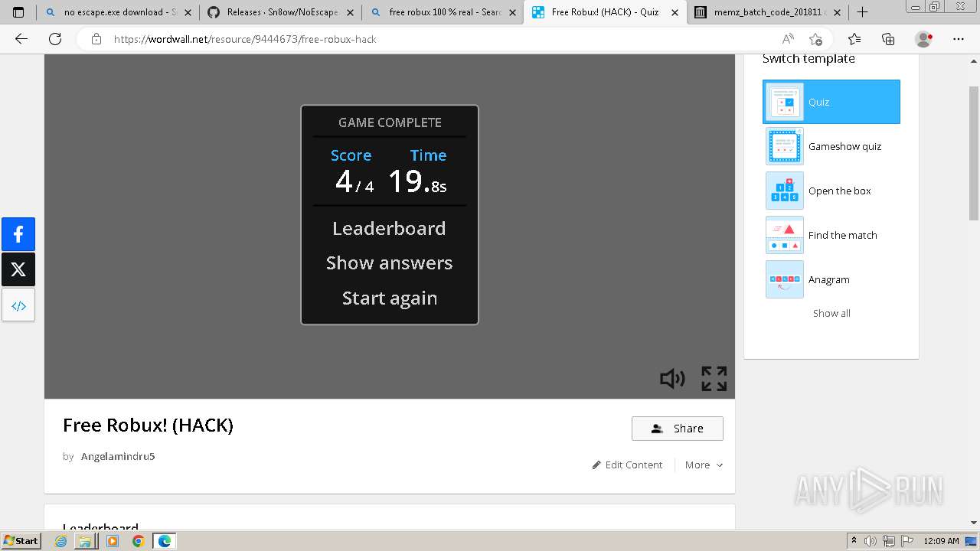Image resolution: width=980 pixels, height=551 pixels.
Task: Select the Open the box template
Action: 831,191
